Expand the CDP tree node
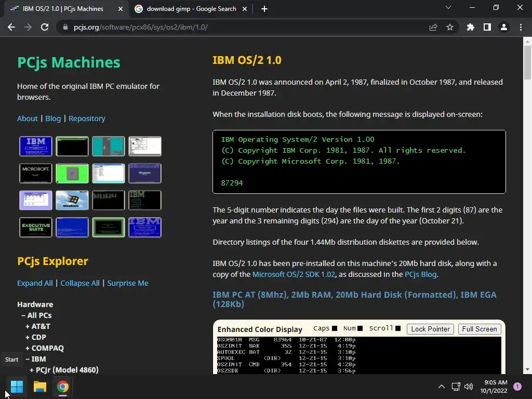 (36, 337)
